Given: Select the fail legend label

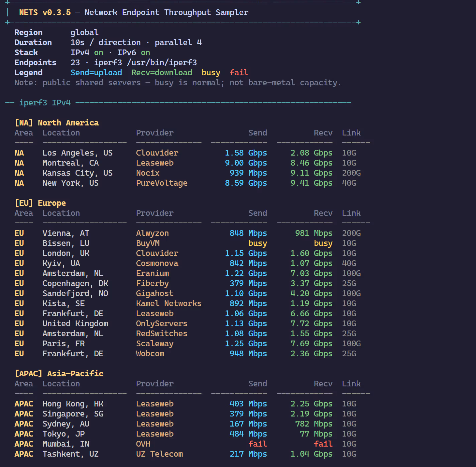Looking at the screenshot, I should coord(239,73).
